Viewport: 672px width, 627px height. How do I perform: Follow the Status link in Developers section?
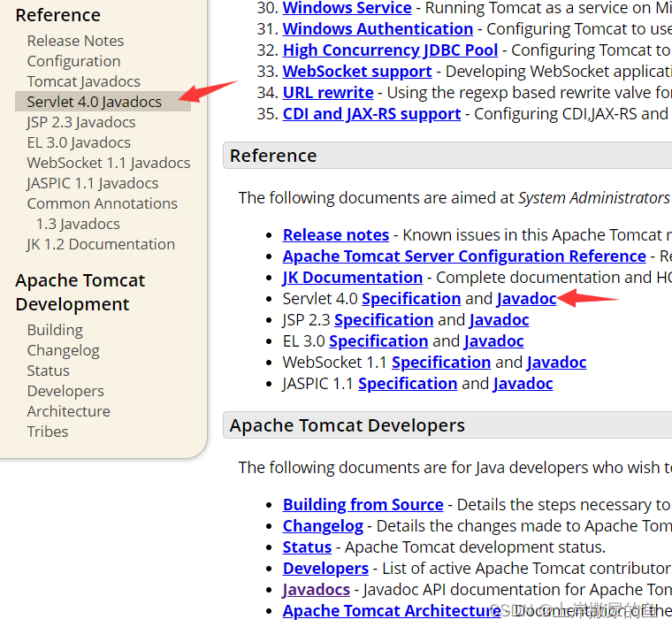click(307, 547)
